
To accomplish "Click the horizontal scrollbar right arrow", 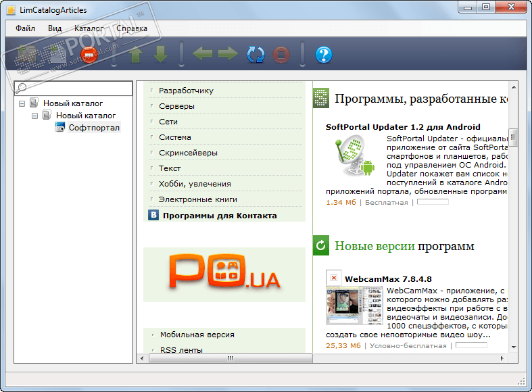I will point(502,358).
